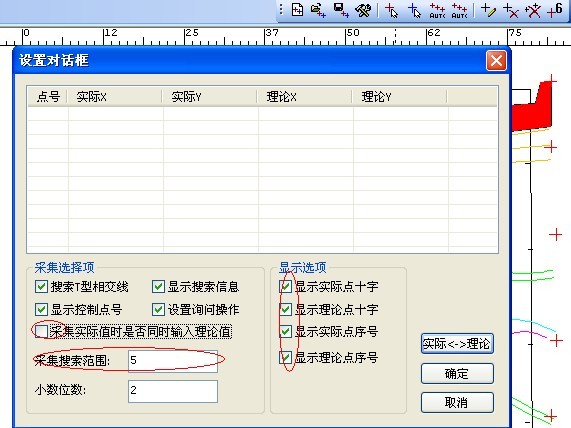Uncheck 设置询问操作 option
Screen dimensions: 571x428
pos(158,310)
